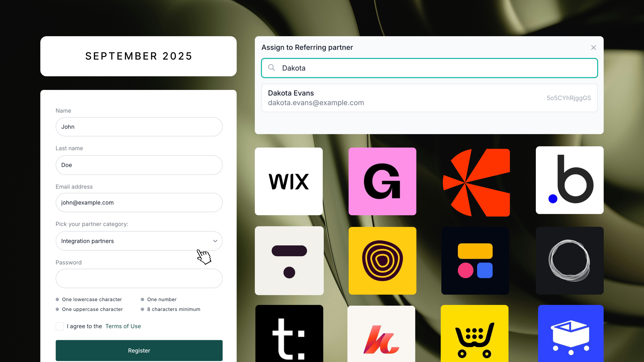Open the Terms of Use link
This screenshot has height=362, width=644.
point(123,326)
